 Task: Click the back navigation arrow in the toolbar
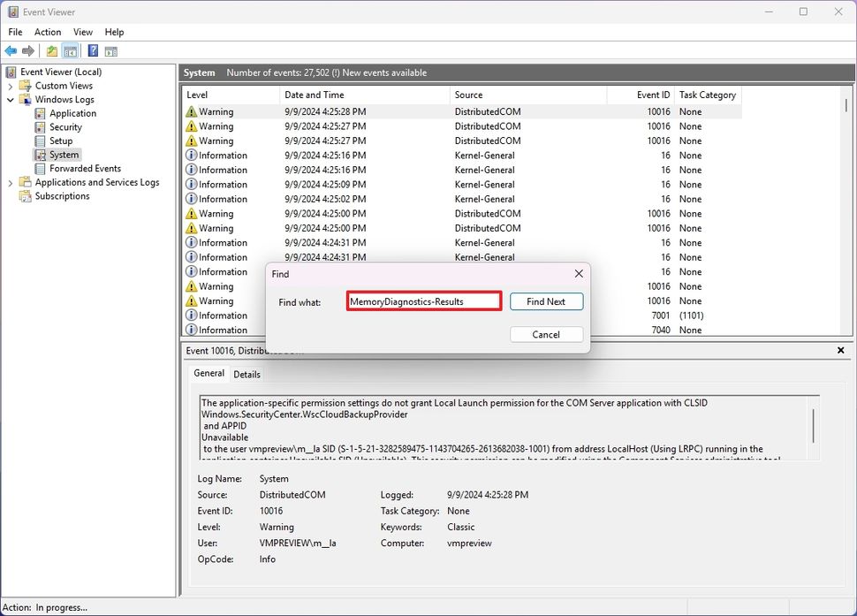point(11,50)
